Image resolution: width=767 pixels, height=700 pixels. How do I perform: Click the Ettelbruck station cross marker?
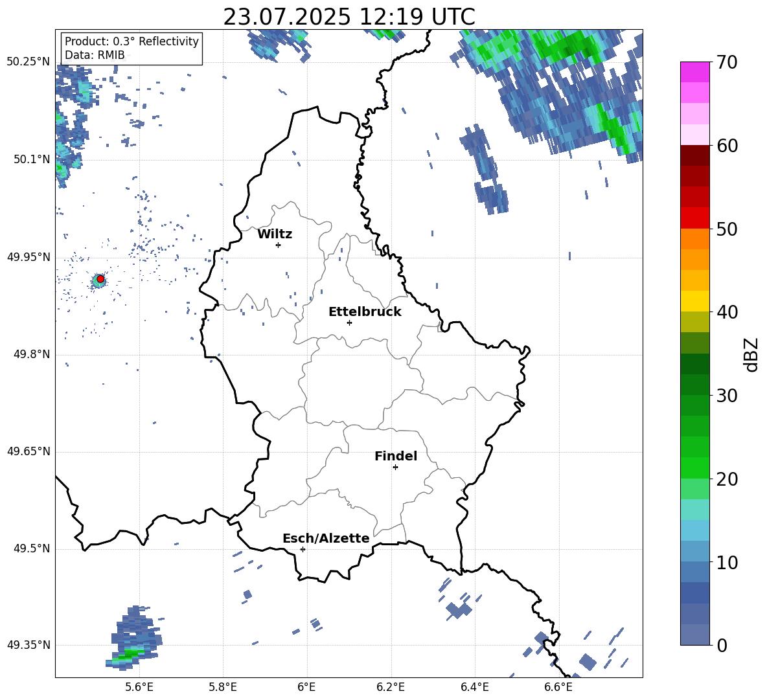(x=349, y=322)
